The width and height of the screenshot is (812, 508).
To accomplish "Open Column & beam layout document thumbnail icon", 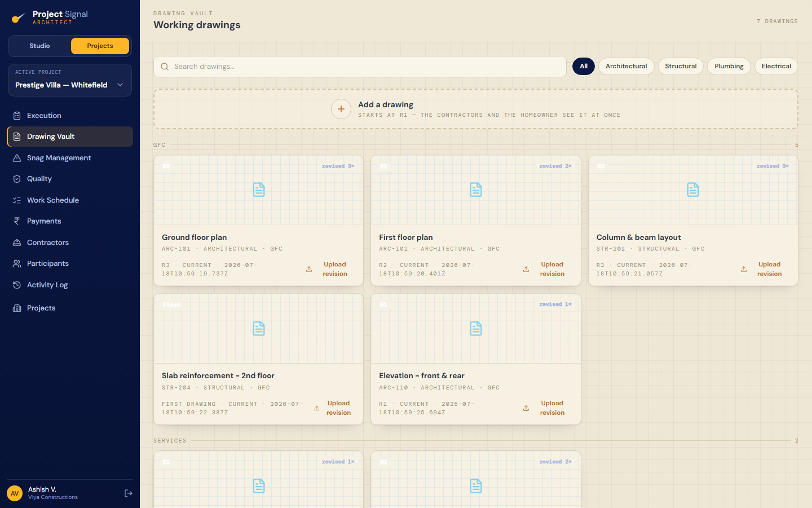I will click(693, 190).
